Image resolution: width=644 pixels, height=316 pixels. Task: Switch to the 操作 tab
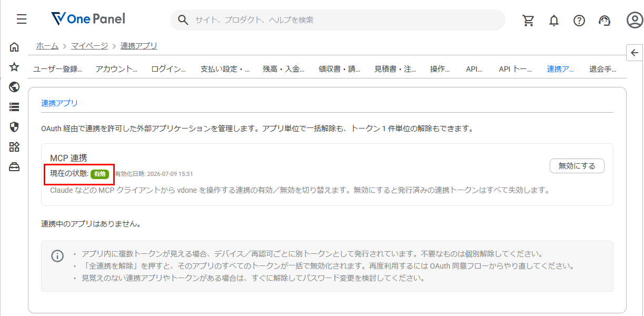pyautogui.click(x=440, y=69)
